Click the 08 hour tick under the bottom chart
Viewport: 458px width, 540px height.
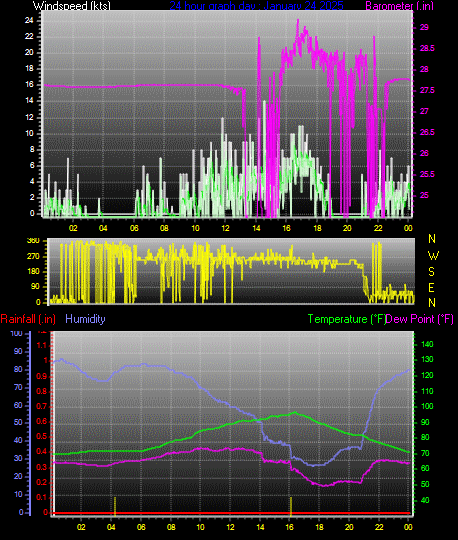171,527
